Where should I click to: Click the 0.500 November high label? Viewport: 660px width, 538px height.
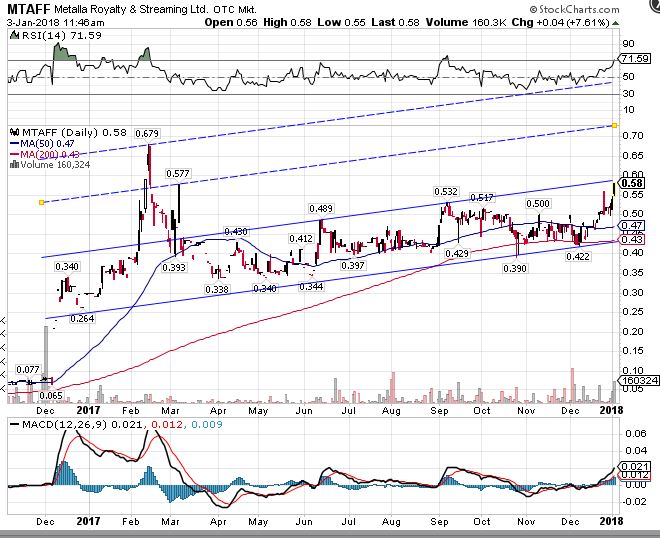[538, 204]
